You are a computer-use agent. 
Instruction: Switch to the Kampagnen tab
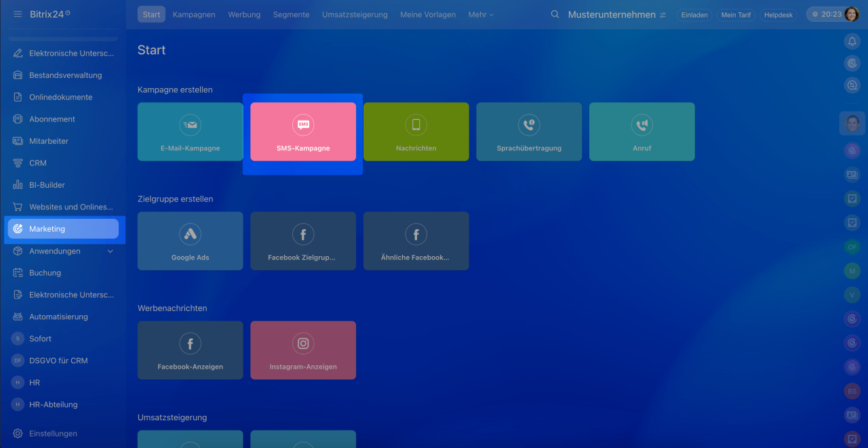tap(194, 14)
